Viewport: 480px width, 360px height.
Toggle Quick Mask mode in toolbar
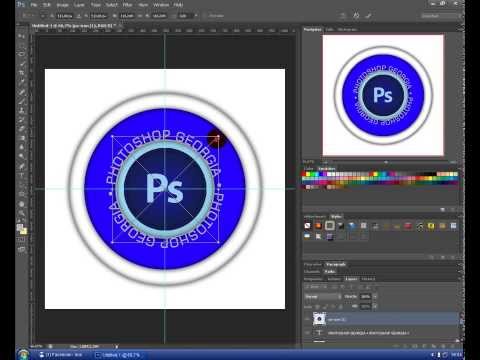click(x=22, y=240)
